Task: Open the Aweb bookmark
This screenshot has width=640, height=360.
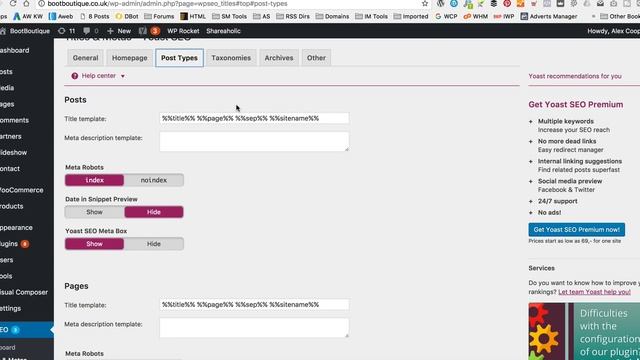Action: (x=61, y=16)
